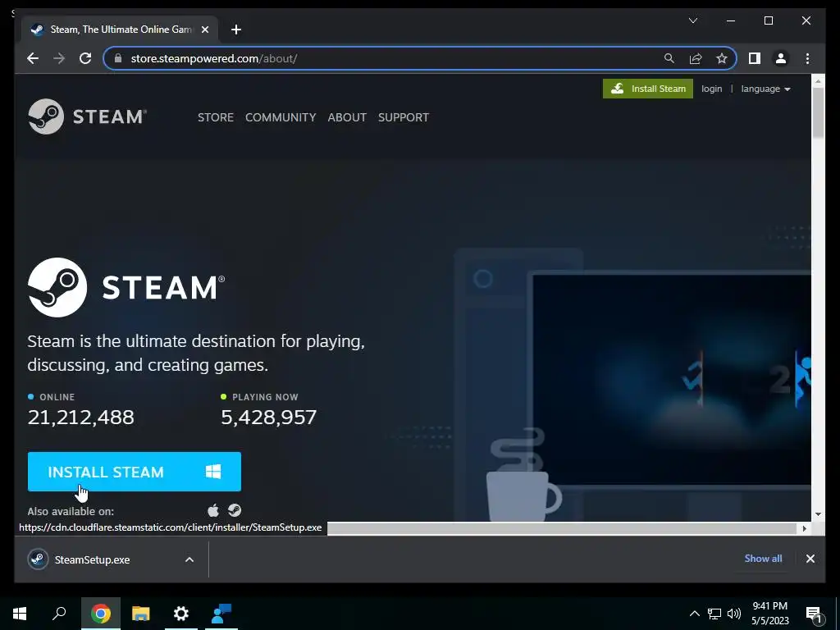The width and height of the screenshot is (840, 630).
Task: Close the Steam browser tab
Action: pyautogui.click(x=204, y=30)
